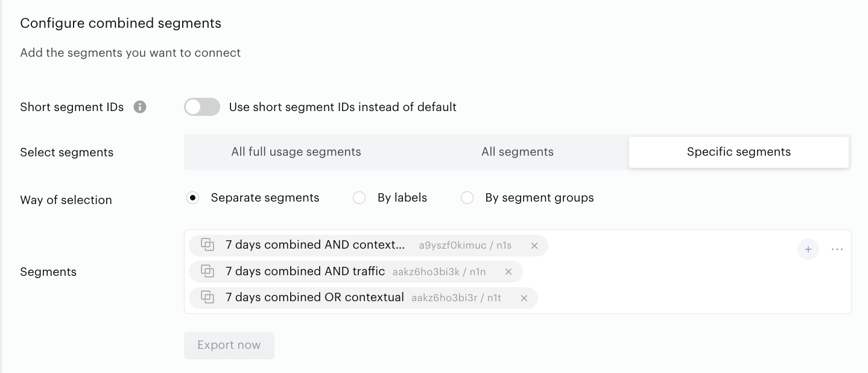Click 'Add the segments you want to connect' text
This screenshot has height=373, width=868.
tap(130, 53)
